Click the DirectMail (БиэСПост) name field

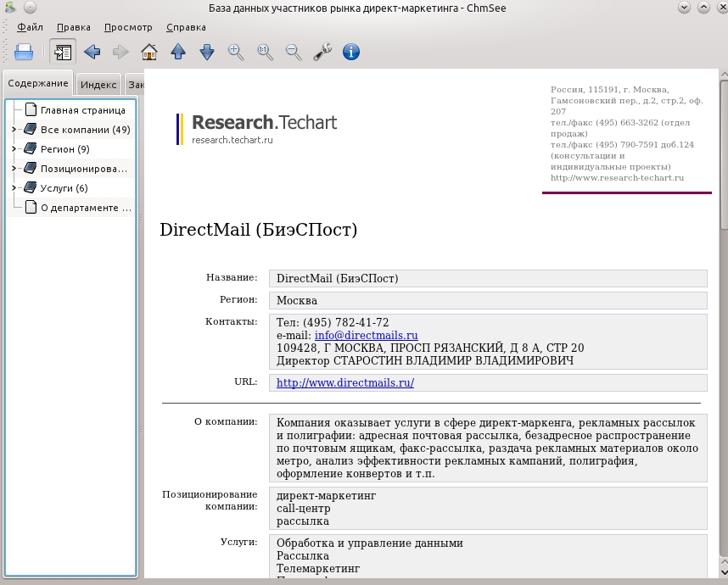coord(488,278)
